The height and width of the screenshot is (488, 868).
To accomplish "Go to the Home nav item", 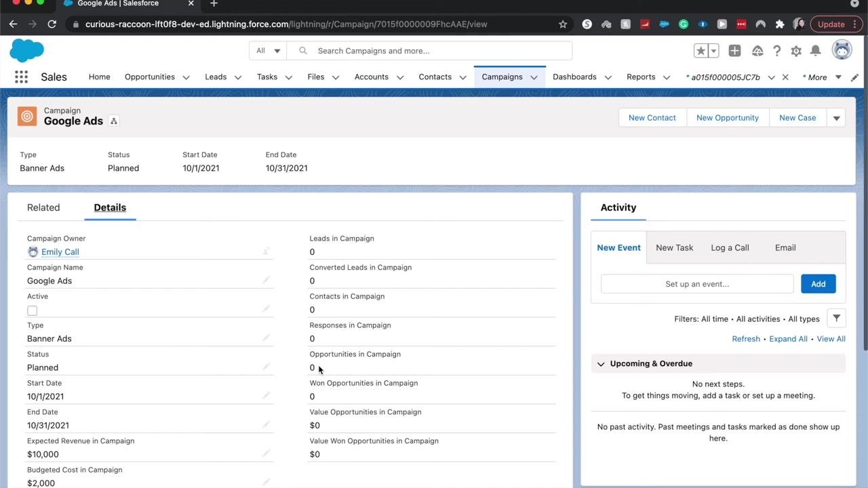I will (99, 77).
